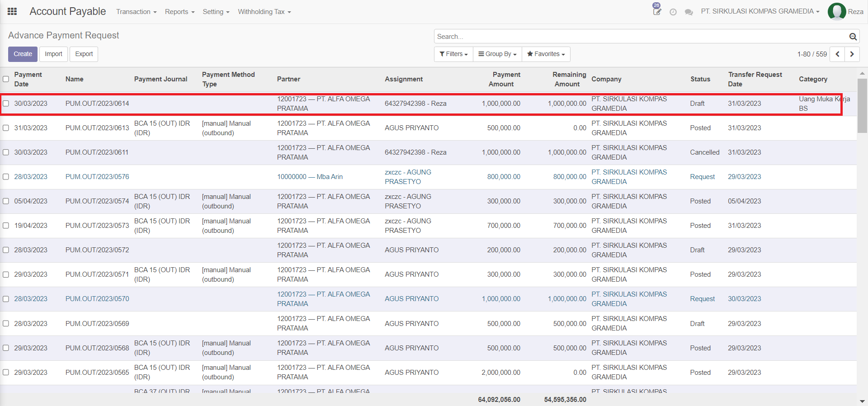Click the 64,092,056.00 total amount
This screenshot has width=868, height=406.
(499, 400)
